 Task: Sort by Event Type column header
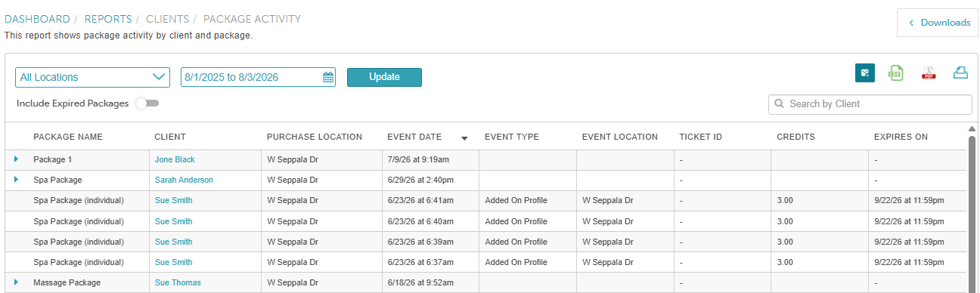tap(512, 137)
